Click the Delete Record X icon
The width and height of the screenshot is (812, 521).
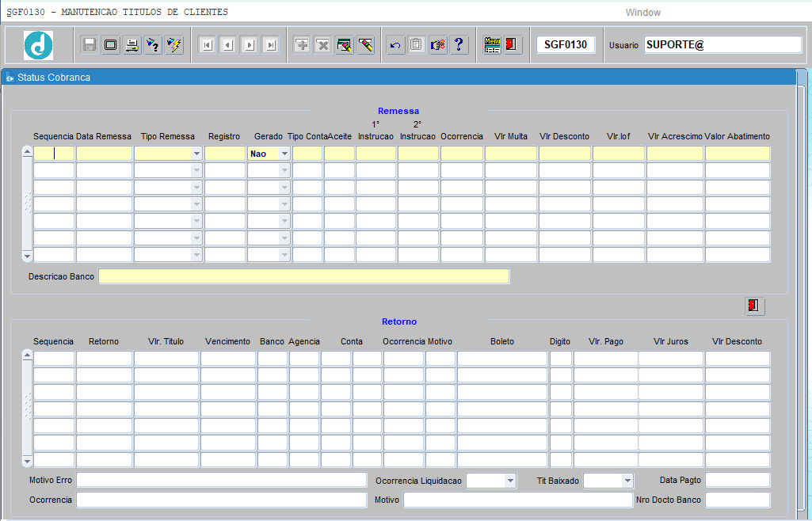323,45
